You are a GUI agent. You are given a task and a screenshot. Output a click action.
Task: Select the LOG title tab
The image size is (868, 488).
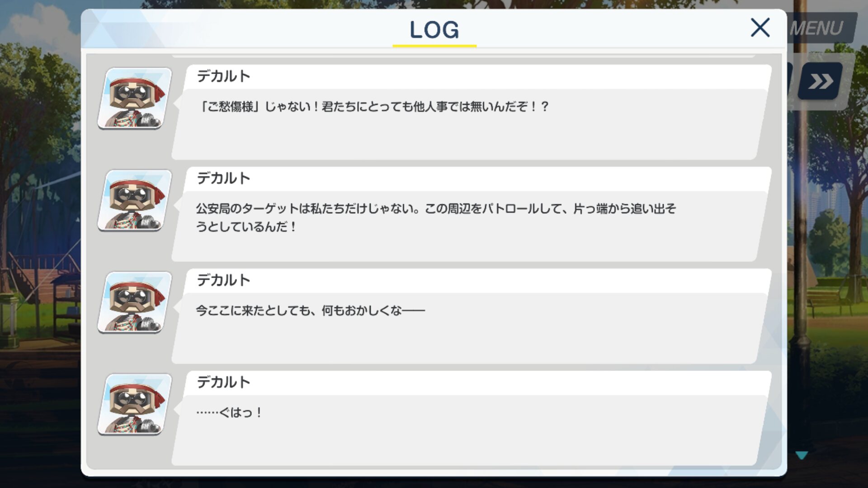click(x=434, y=30)
